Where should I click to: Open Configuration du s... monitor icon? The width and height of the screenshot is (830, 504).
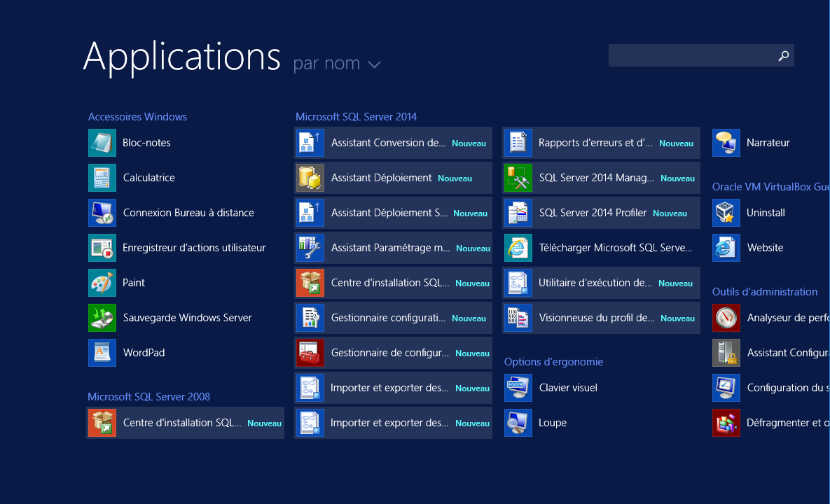click(x=726, y=388)
